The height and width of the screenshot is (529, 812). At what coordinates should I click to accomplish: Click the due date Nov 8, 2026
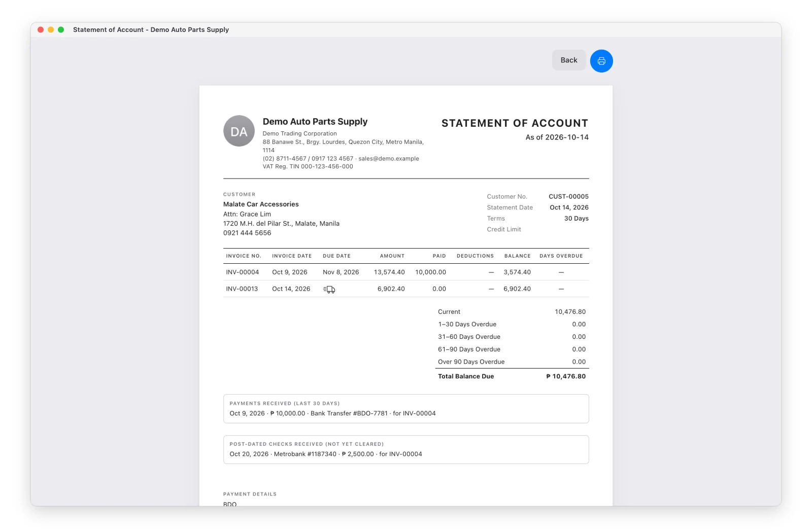pos(341,272)
